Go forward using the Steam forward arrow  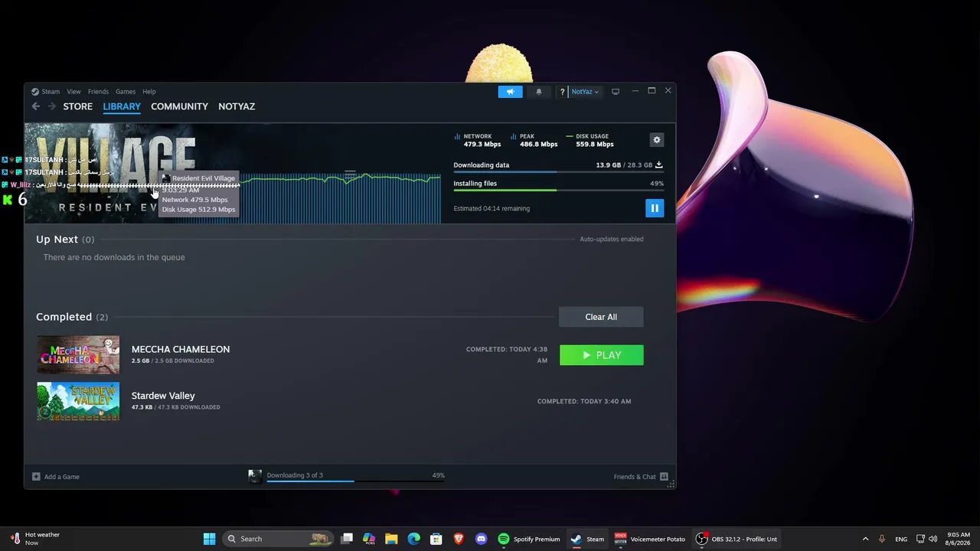(52, 106)
